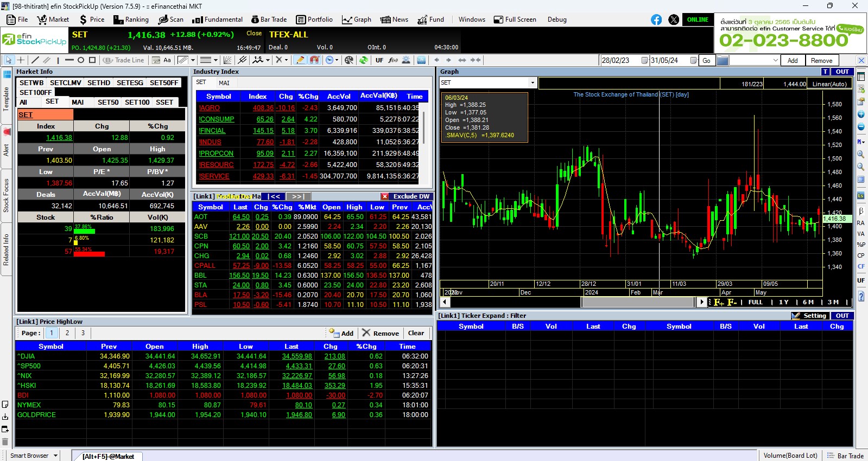The width and height of the screenshot is (868, 461).
Task: Click the Go button for date range
Action: click(706, 60)
